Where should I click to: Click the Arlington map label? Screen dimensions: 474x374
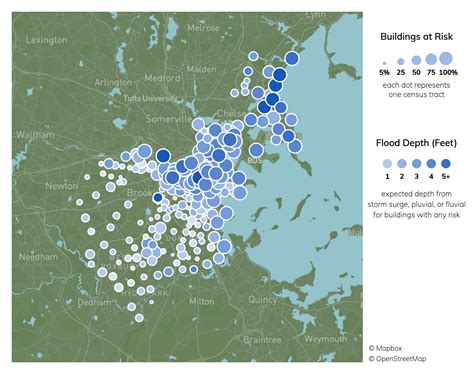click(x=113, y=82)
